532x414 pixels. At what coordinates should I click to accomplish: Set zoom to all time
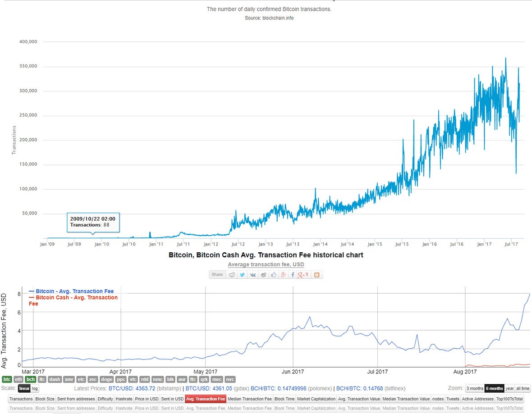point(523,389)
